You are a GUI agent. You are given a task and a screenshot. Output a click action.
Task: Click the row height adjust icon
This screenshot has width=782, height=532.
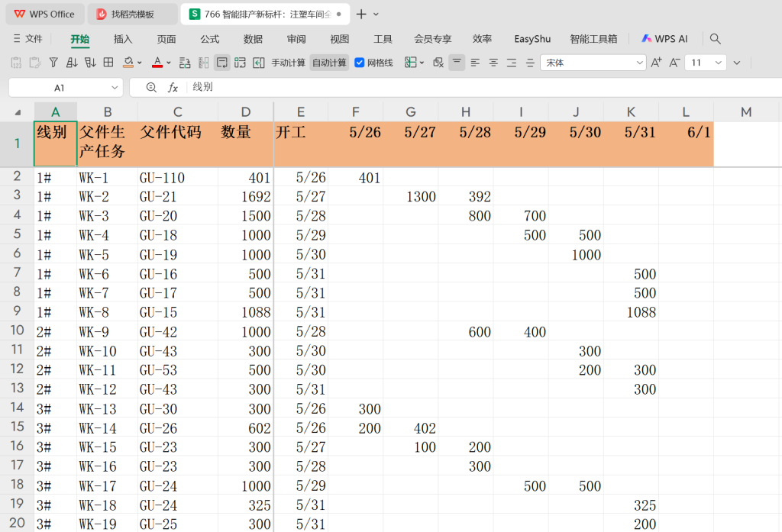(185, 63)
